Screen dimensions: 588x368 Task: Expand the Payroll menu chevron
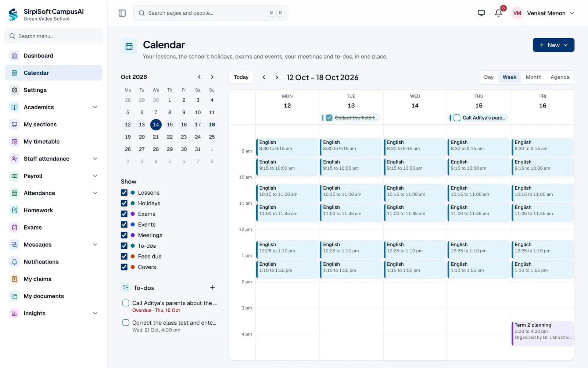click(95, 176)
